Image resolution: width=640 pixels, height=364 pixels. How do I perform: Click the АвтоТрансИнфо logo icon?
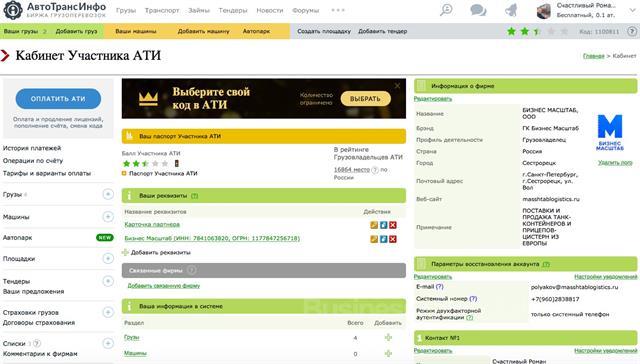click(x=13, y=10)
